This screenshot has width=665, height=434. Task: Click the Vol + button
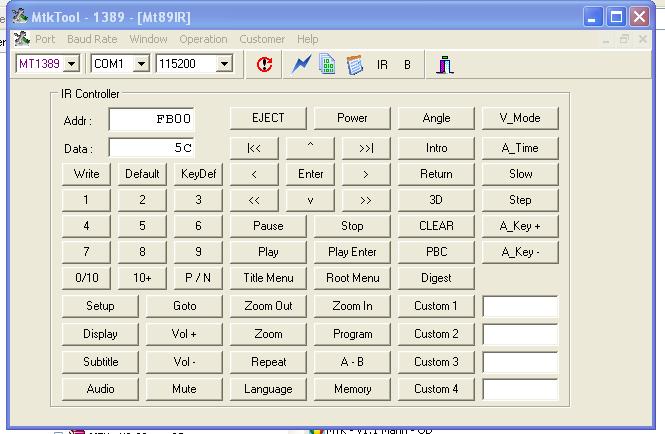[184, 334]
